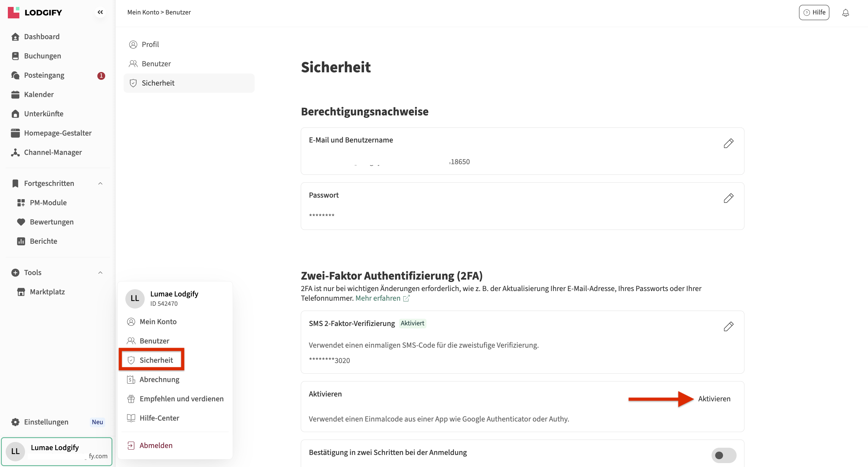The width and height of the screenshot is (868, 467).
Task: Collapse the Tools section chevron
Action: (100, 273)
